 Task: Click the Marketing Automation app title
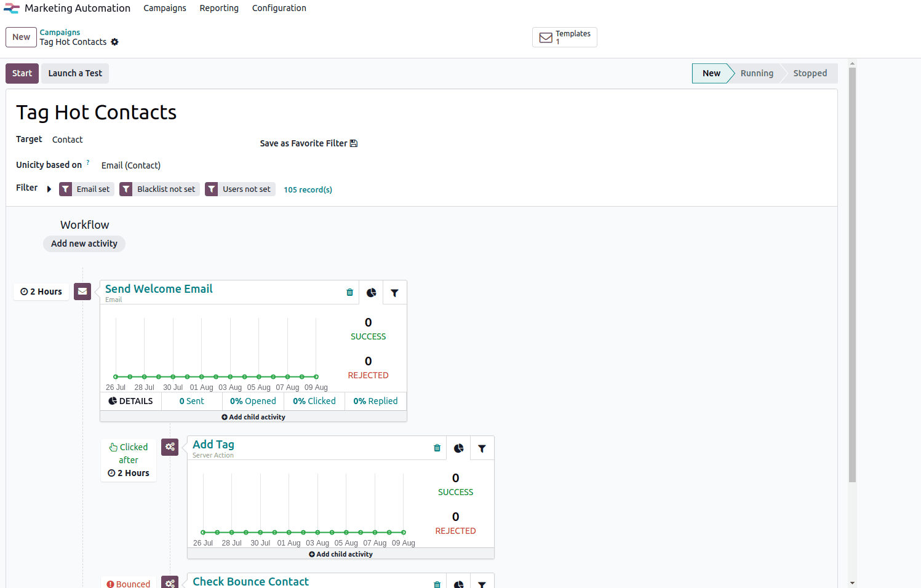click(x=78, y=8)
